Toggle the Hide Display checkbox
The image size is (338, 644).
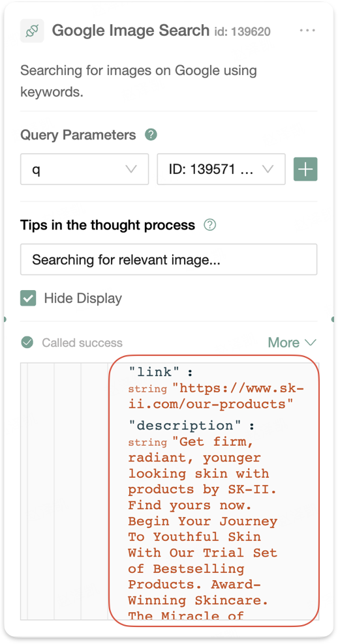click(28, 299)
